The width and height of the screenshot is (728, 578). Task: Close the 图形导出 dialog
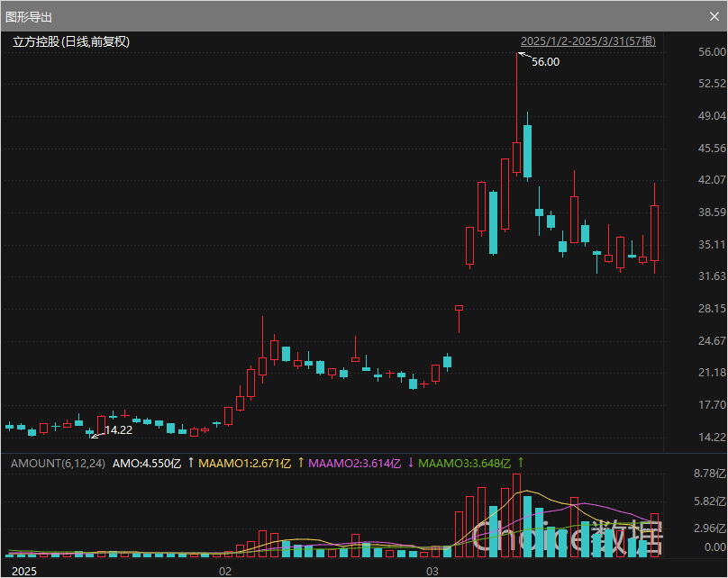pos(714,17)
